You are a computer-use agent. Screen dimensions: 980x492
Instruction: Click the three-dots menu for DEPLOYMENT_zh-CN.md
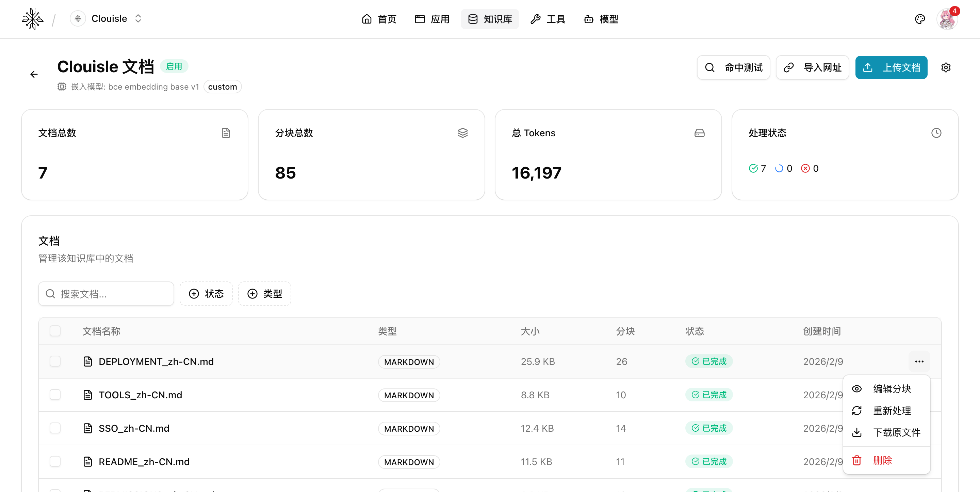919,362
